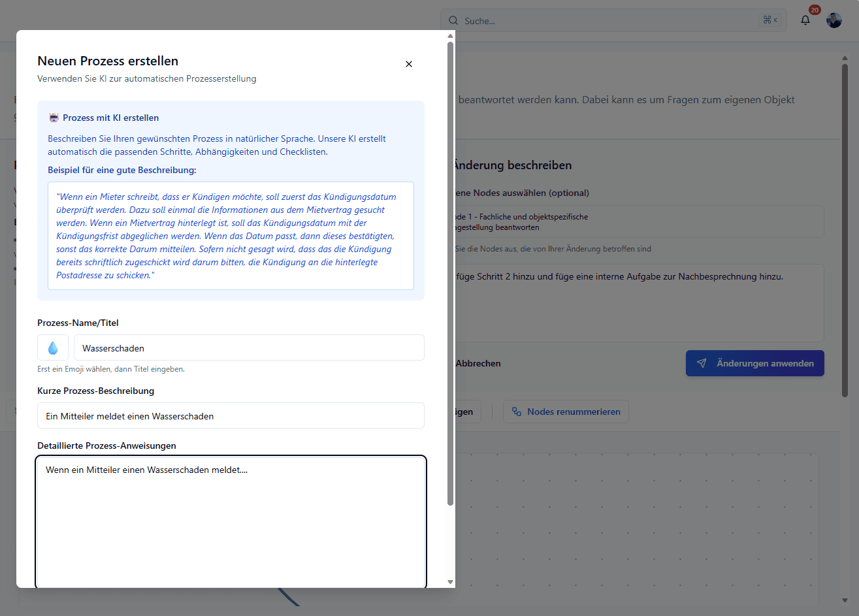Open the user avatar menu
Image resolution: width=859 pixels, height=616 pixels.
(x=834, y=20)
